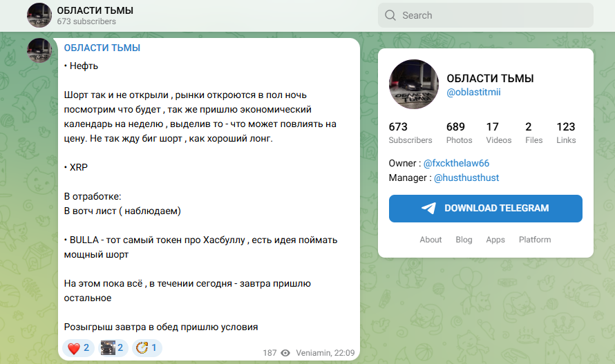Open the Platform footer link
This screenshot has height=364, width=615.
point(535,240)
